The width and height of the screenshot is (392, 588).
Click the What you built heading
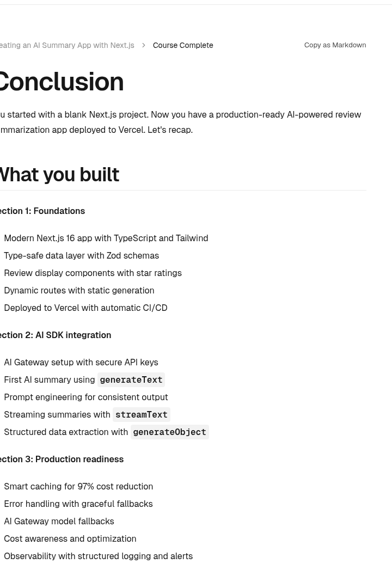(x=59, y=175)
